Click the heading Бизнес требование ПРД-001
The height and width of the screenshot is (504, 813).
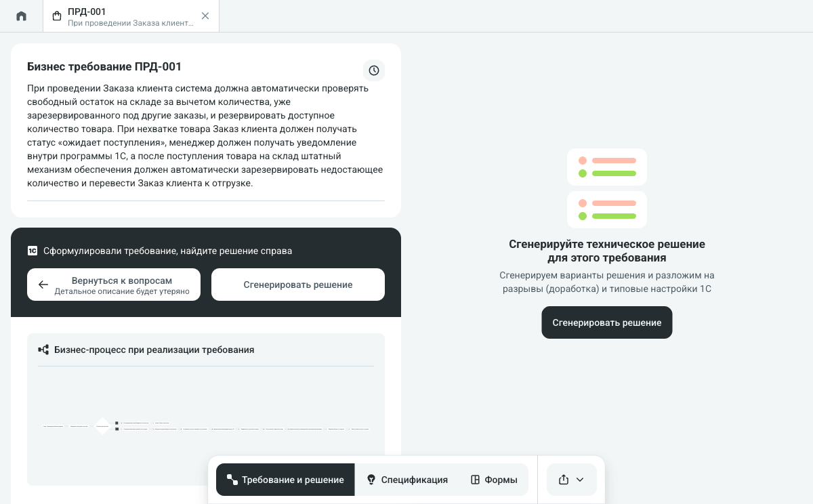104,66
